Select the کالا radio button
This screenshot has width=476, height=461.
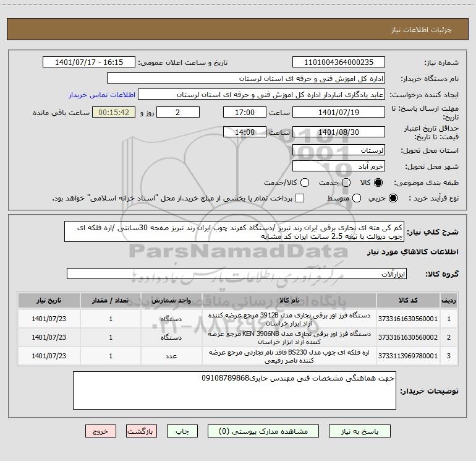click(x=378, y=183)
